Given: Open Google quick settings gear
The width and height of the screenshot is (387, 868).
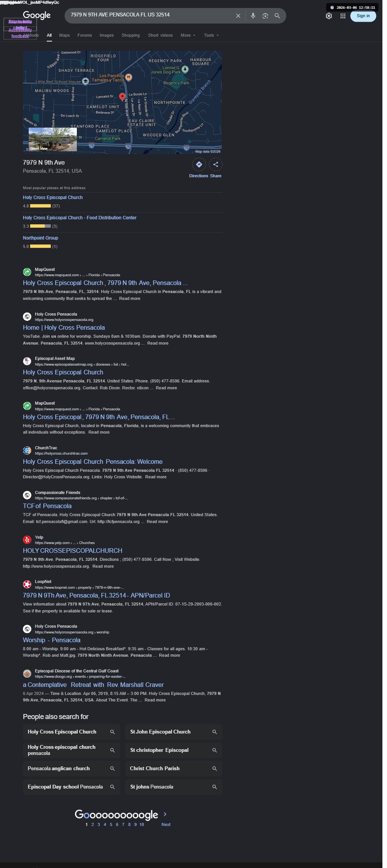Looking at the screenshot, I should click(x=329, y=16).
